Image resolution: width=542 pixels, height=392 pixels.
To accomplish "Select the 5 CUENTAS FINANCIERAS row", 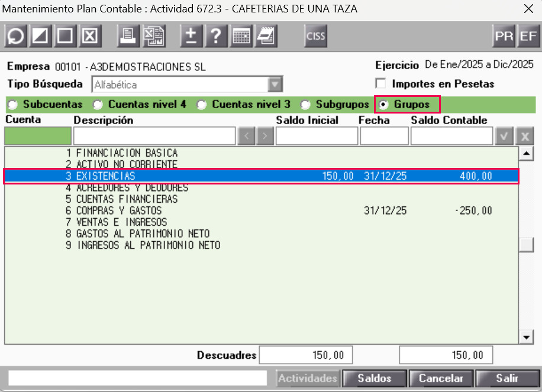I will coord(262,199).
